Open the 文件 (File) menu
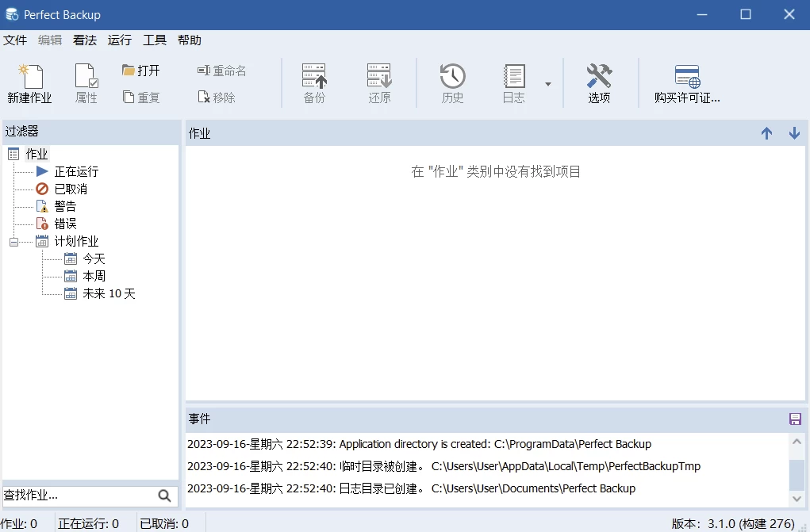Viewport: 810px width, 532px height. point(16,40)
